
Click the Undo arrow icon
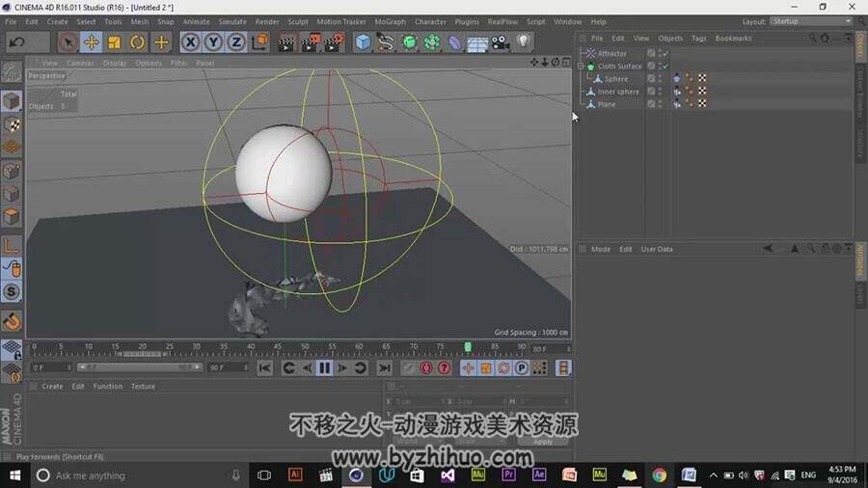coord(17,42)
